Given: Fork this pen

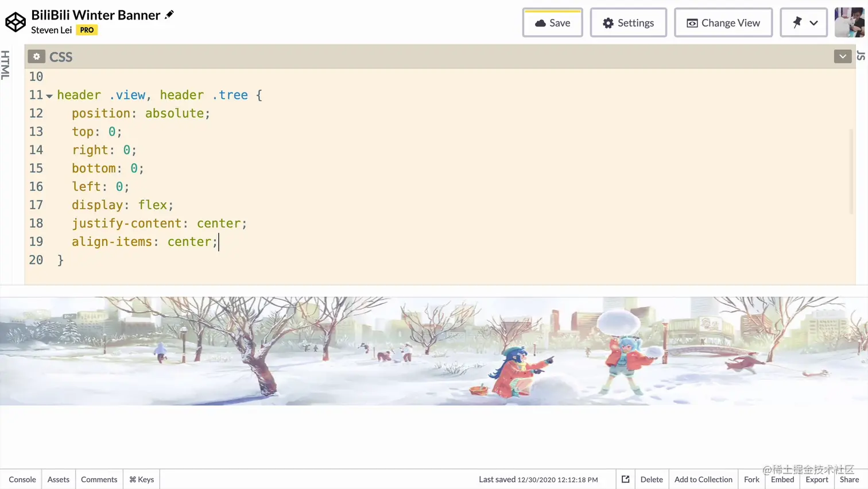Looking at the screenshot, I should (751, 479).
